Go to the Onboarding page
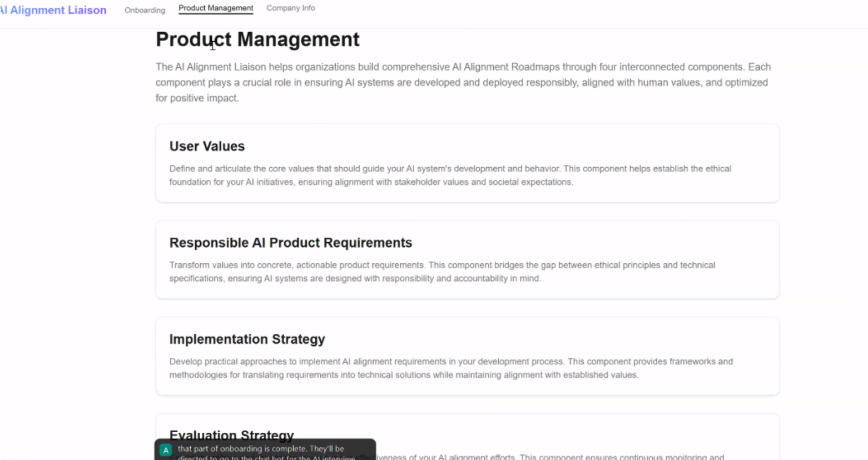The image size is (868, 460). [145, 10]
